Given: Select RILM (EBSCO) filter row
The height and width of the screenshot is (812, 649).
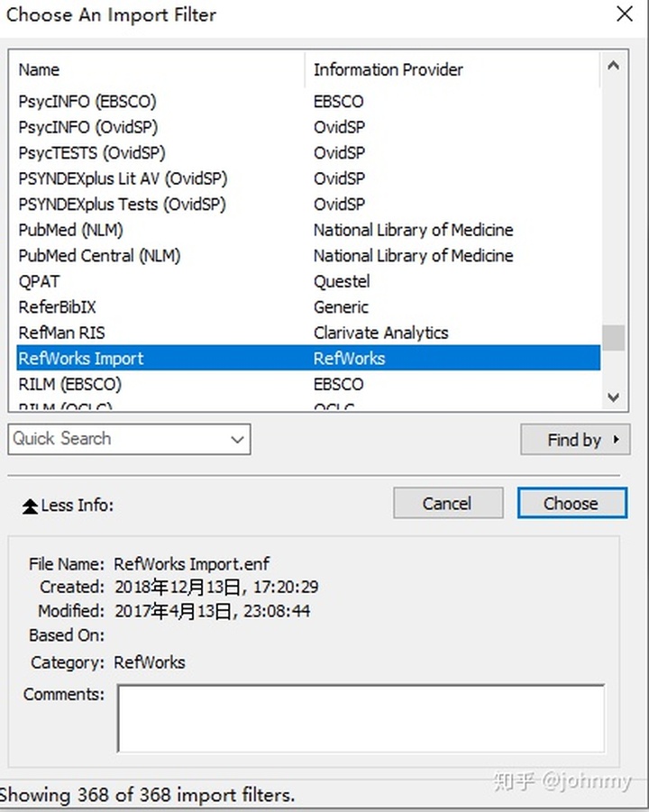Looking at the screenshot, I should [x=308, y=384].
